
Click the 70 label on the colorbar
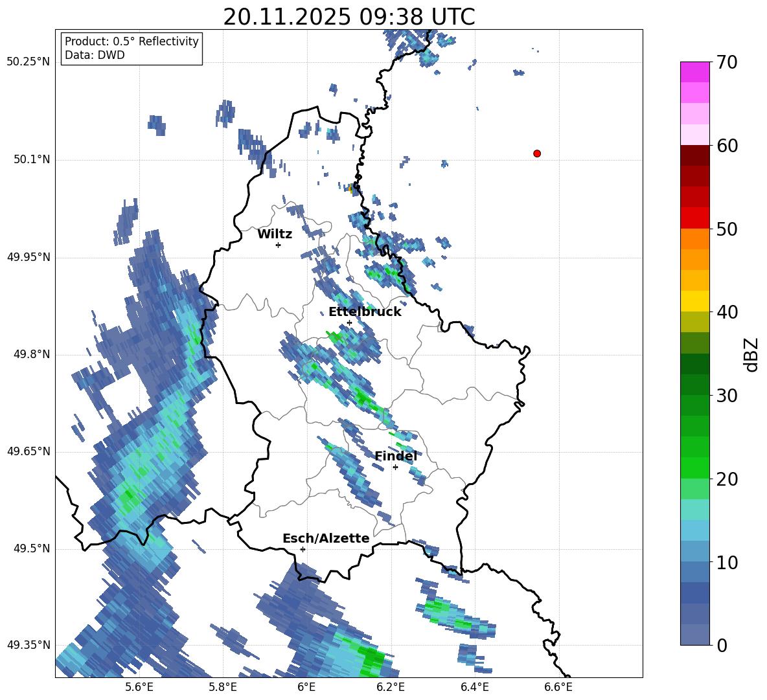[727, 63]
